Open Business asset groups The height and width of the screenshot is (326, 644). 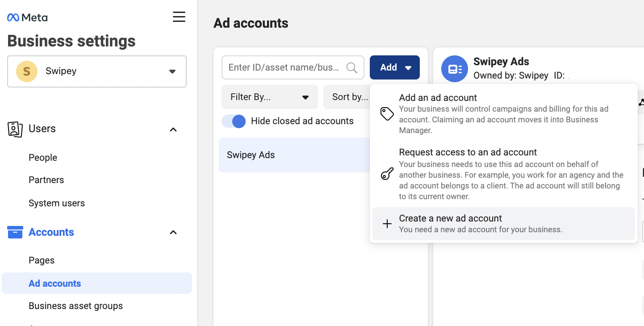tap(76, 306)
